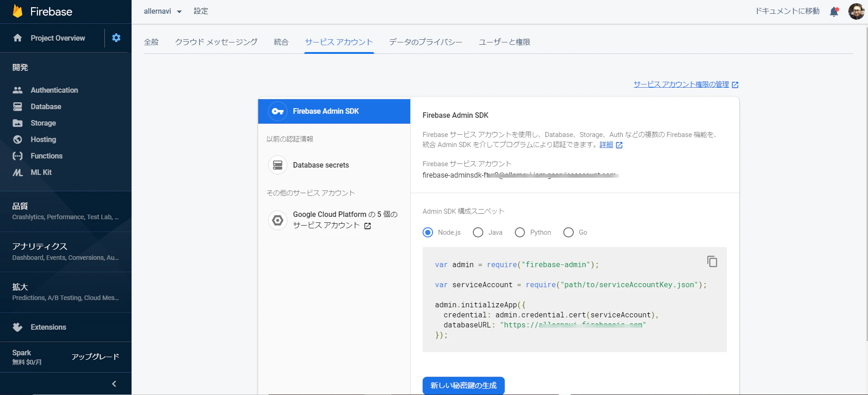The width and height of the screenshot is (868, 395).
Task: Select the Node.js radio button
Action: [x=428, y=232]
